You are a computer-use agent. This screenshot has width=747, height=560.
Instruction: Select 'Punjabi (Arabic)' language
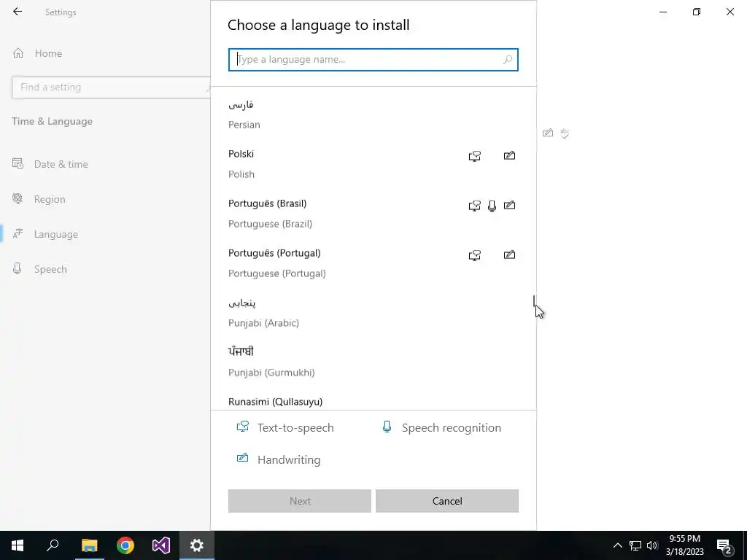point(263,323)
